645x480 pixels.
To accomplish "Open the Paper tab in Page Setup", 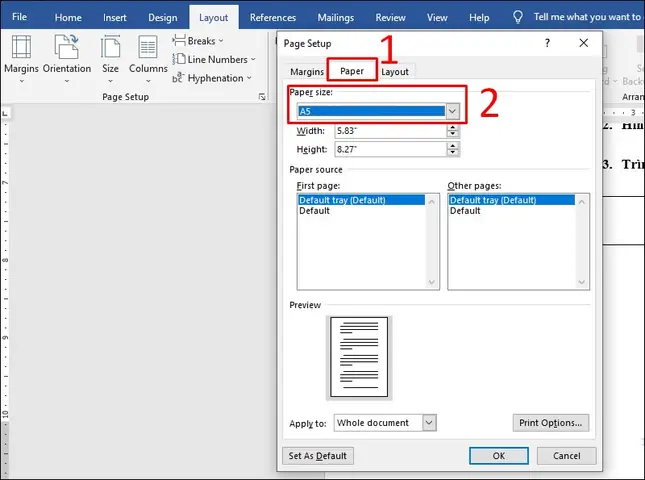I will pyautogui.click(x=352, y=71).
